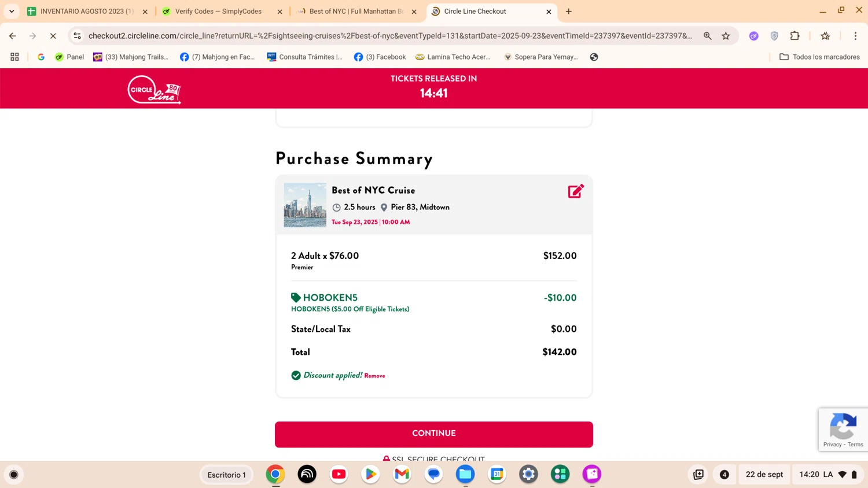Click the address bar URL field
Image resolution: width=868 pixels, height=488 pixels.
[x=391, y=36]
